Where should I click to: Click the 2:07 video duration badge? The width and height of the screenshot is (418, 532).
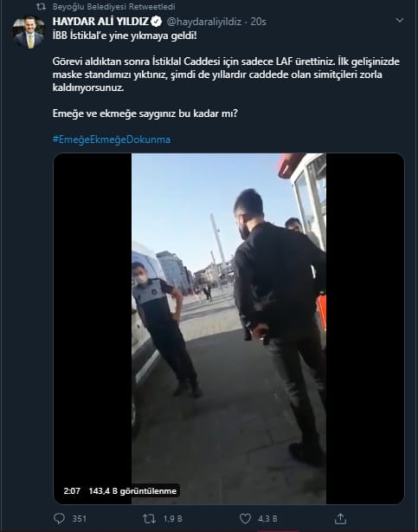coord(72,491)
